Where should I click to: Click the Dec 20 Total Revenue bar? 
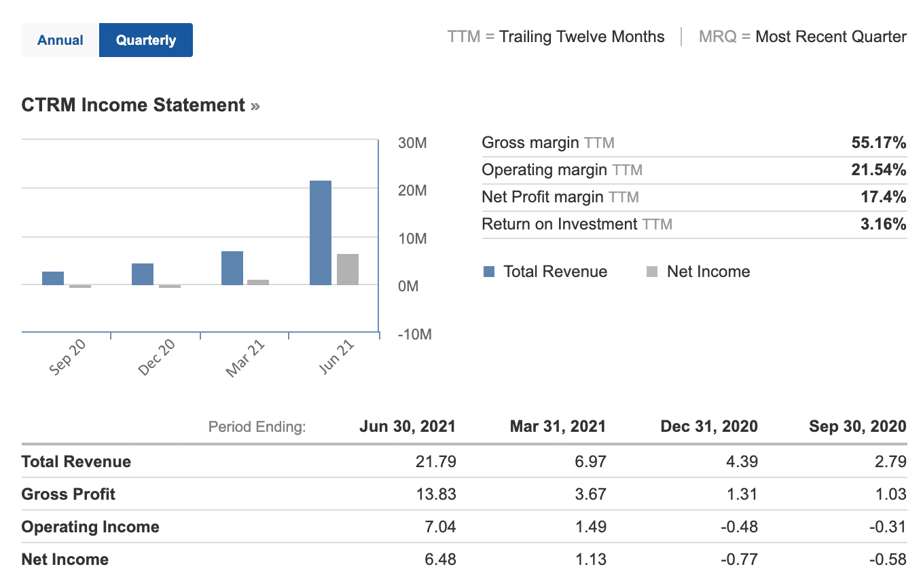143,274
